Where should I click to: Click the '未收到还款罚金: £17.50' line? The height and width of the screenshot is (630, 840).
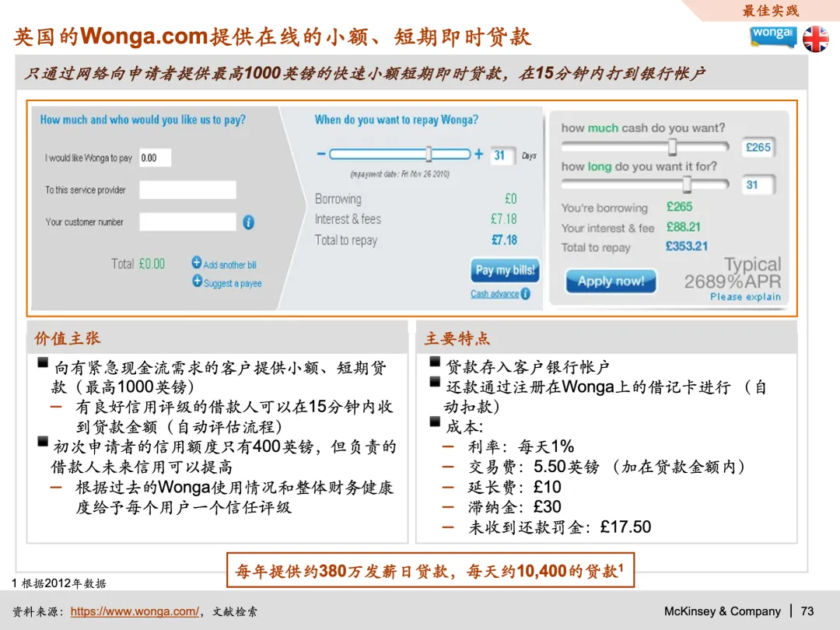point(559,527)
